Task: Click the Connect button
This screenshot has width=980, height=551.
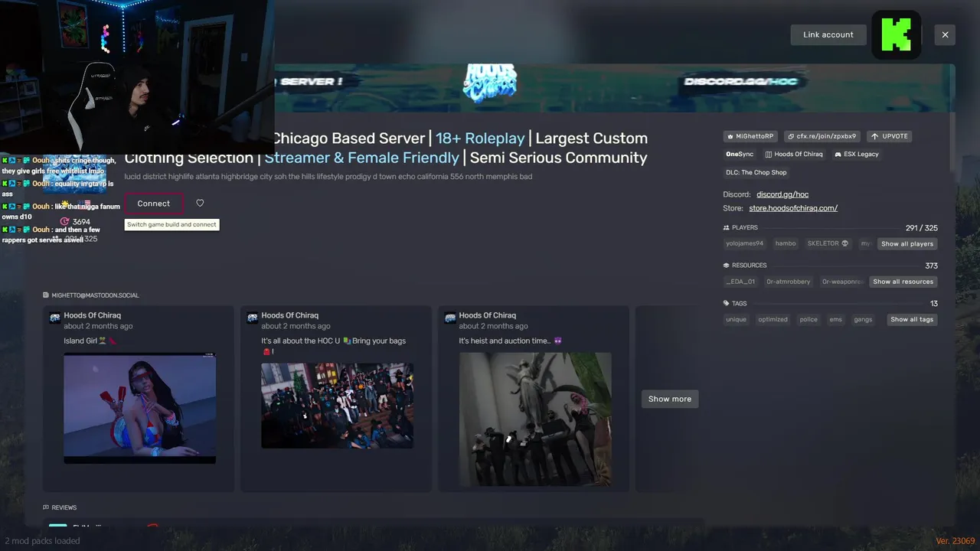Action: (x=154, y=204)
